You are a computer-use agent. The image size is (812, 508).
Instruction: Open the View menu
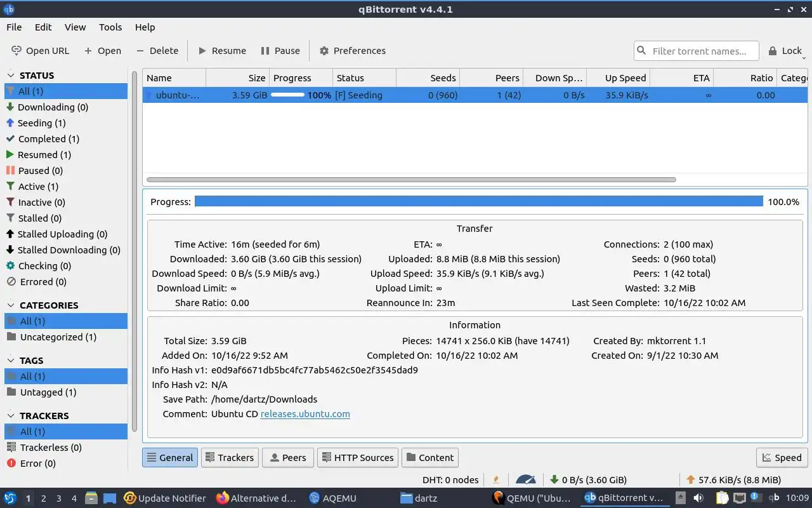75,27
